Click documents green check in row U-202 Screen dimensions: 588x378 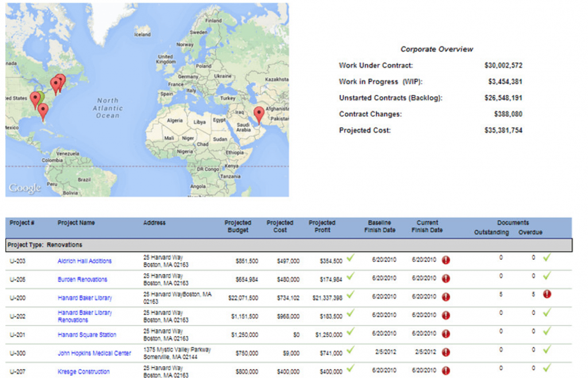point(547,313)
